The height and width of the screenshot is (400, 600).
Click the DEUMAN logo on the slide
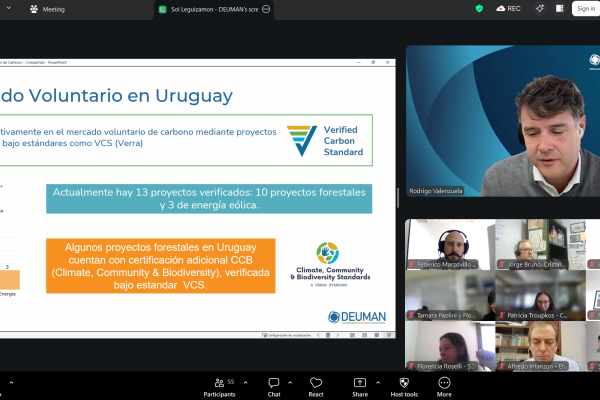(357, 317)
